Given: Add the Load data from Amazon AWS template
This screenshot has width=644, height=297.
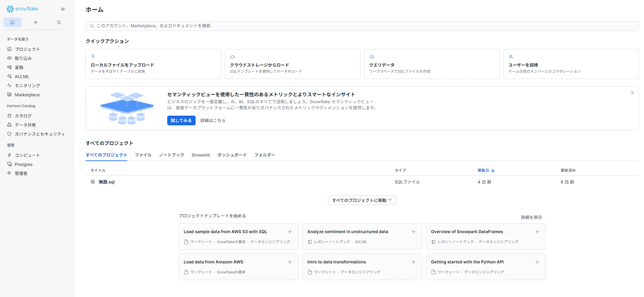Looking at the screenshot, I should tap(290, 262).
